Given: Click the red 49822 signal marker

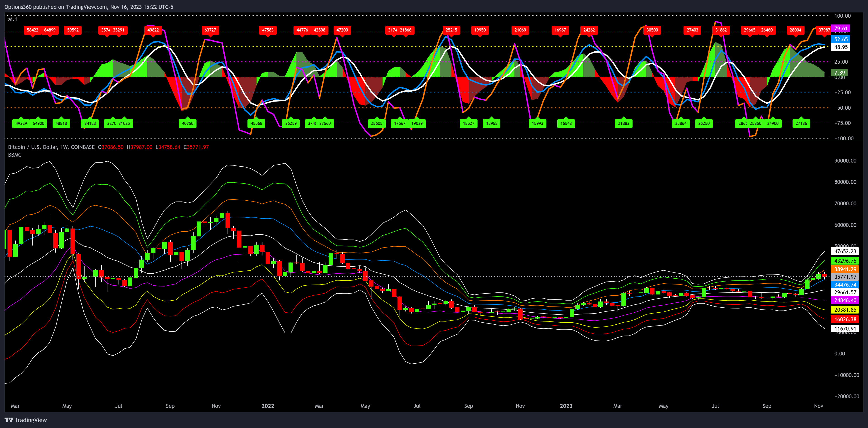Looking at the screenshot, I should point(153,30).
